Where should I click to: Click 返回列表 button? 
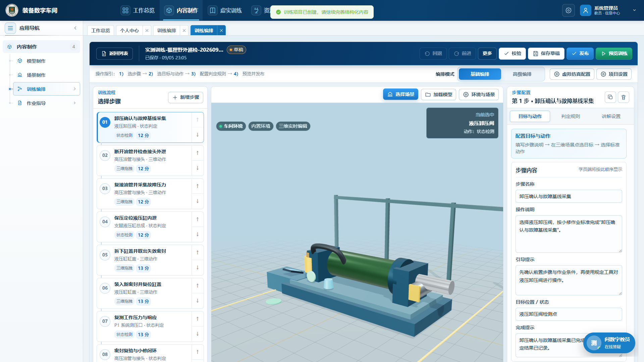[114, 54]
